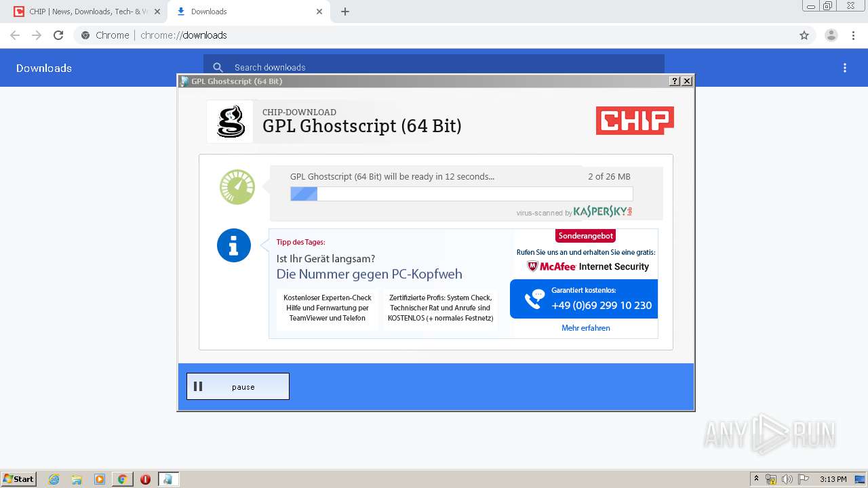The width and height of the screenshot is (868, 488).
Task: Click the Sonderangebot red badge
Action: 586,236
